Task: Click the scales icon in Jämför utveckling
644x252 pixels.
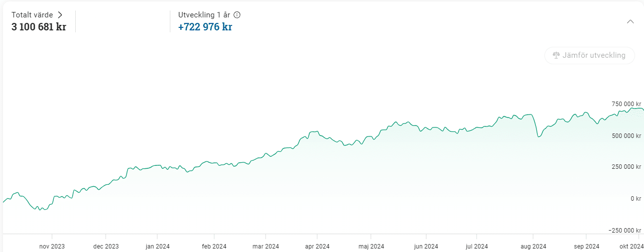Action: click(x=556, y=55)
